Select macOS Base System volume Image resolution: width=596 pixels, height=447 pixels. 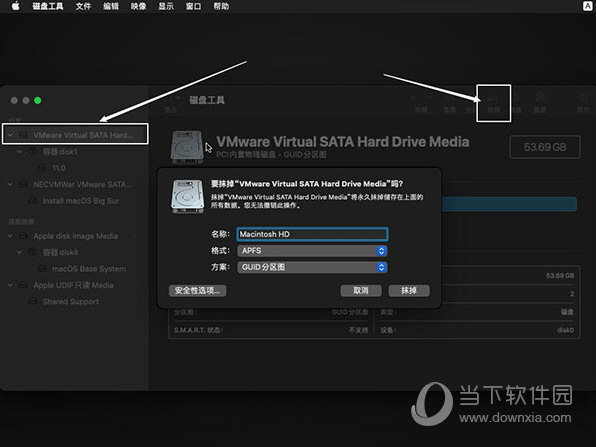pos(89,269)
